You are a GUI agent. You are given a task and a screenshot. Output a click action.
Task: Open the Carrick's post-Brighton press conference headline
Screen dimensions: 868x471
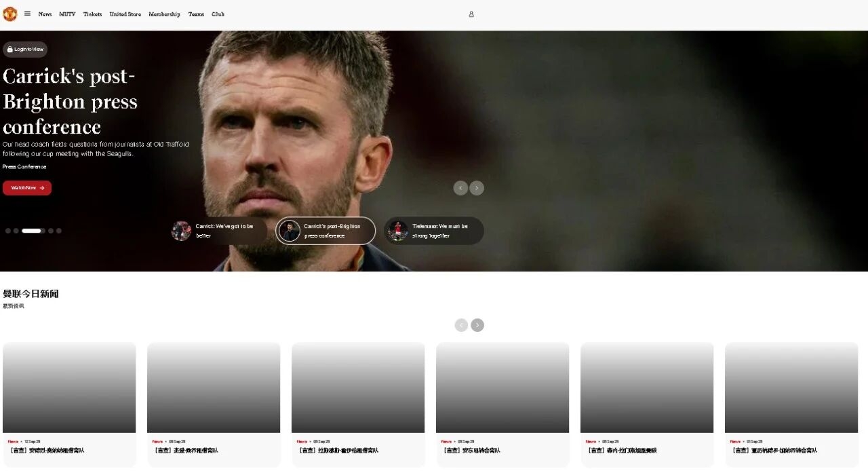70,102
